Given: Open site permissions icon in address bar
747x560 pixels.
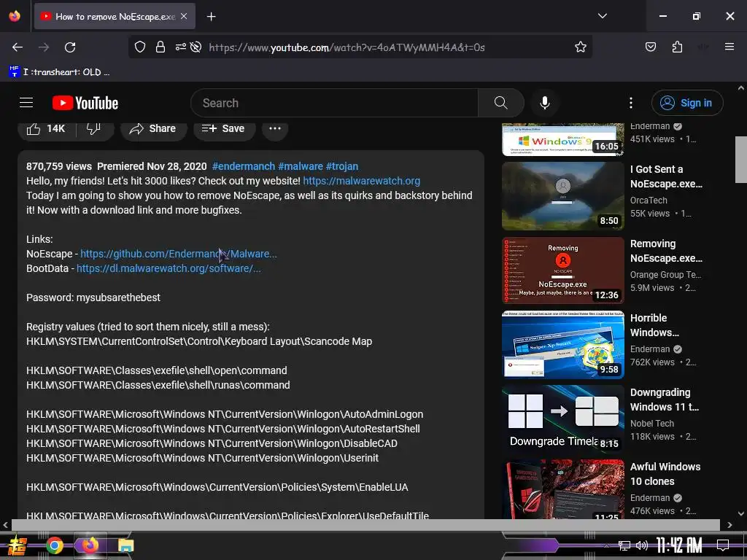Looking at the screenshot, I should click(x=181, y=47).
